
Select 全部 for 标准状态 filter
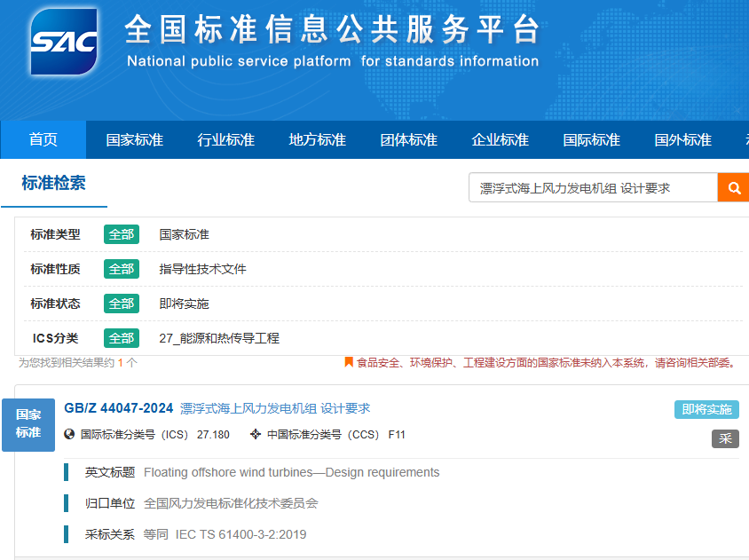point(122,304)
